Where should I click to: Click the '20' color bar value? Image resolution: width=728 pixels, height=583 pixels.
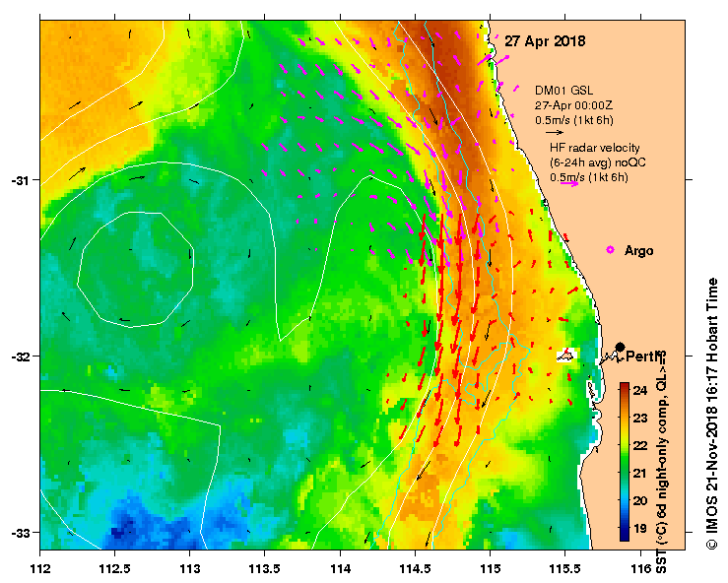click(x=640, y=501)
